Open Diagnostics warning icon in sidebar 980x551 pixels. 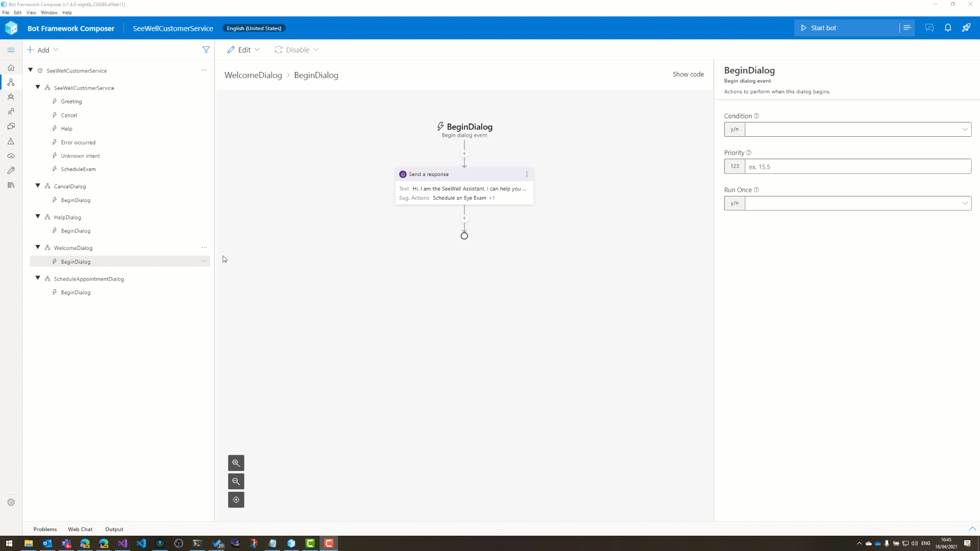[x=11, y=141]
